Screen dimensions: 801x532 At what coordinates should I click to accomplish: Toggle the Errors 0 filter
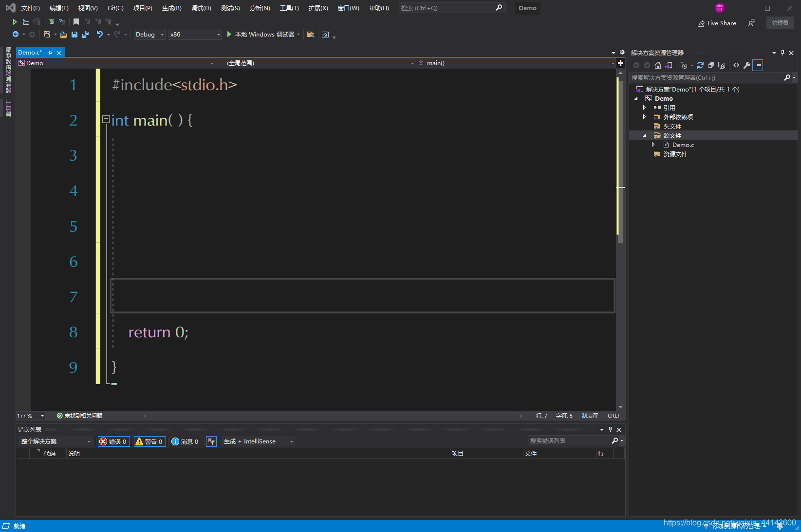[x=113, y=441]
